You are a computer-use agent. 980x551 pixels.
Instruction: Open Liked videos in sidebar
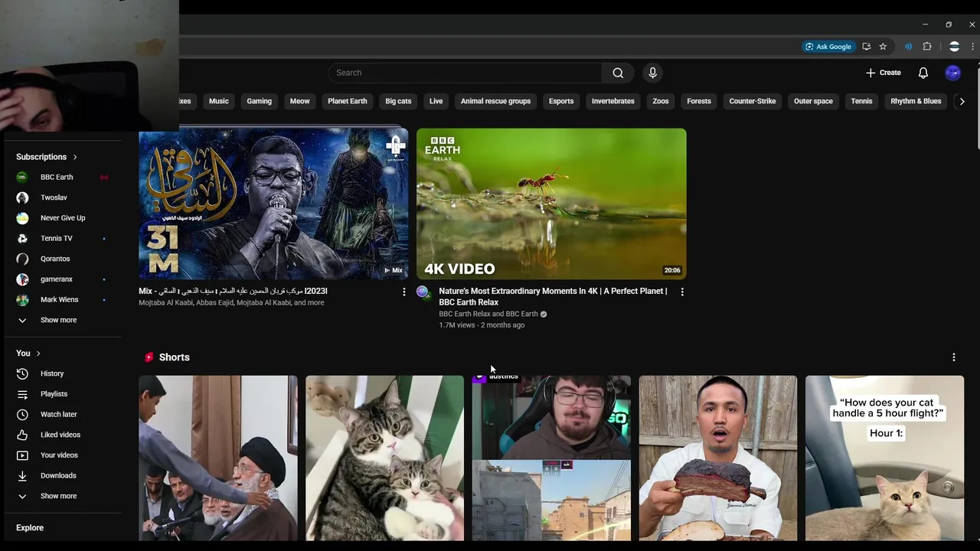(63, 435)
